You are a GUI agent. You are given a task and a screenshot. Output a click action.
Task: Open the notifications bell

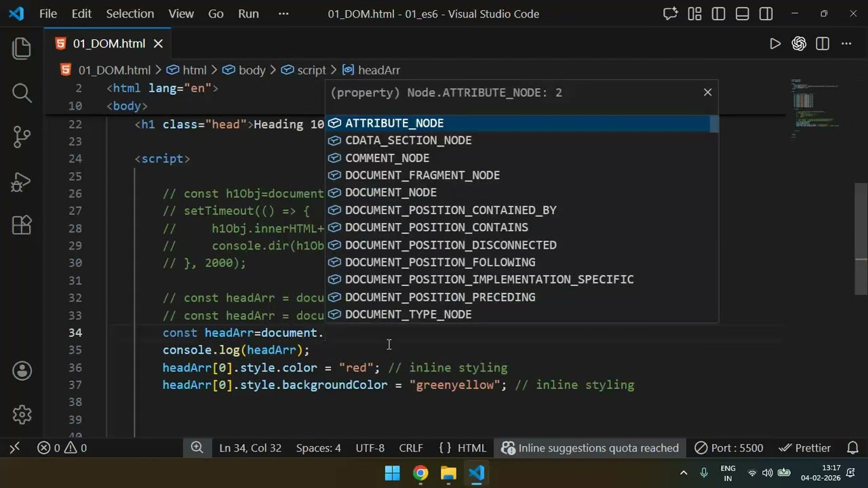(853, 448)
